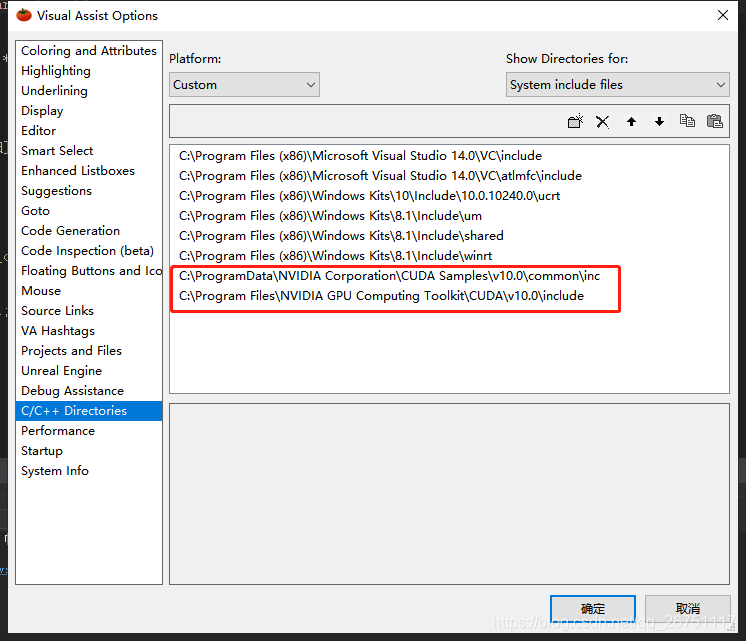Click the Visual Assist tomato logo icon
This screenshot has height=641, width=746.
(24, 15)
